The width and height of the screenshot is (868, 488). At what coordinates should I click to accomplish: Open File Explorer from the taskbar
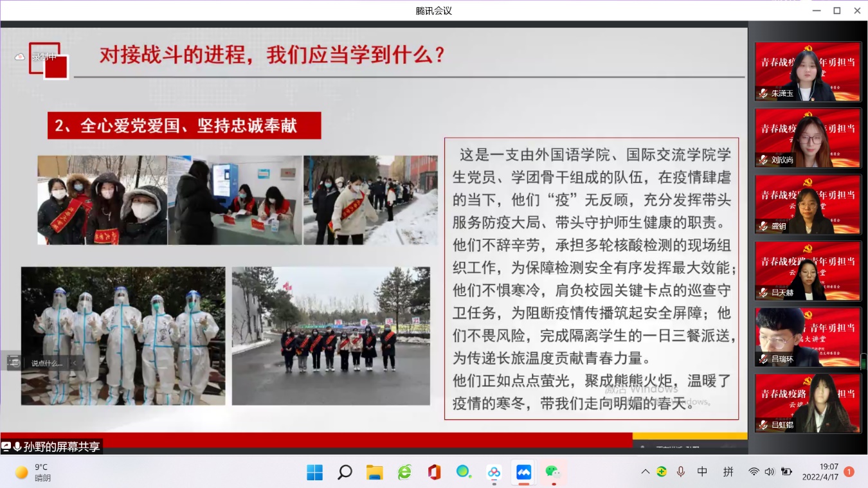pyautogui.click(x=375, y=473)
